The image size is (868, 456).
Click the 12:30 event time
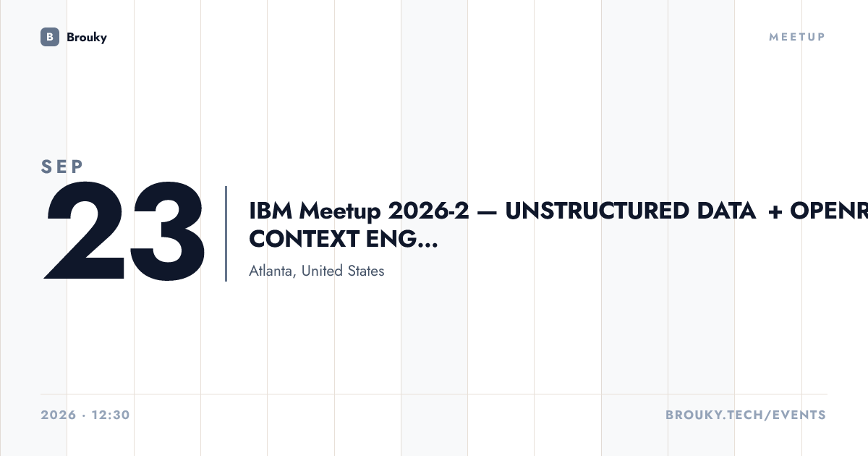point(111,415)
